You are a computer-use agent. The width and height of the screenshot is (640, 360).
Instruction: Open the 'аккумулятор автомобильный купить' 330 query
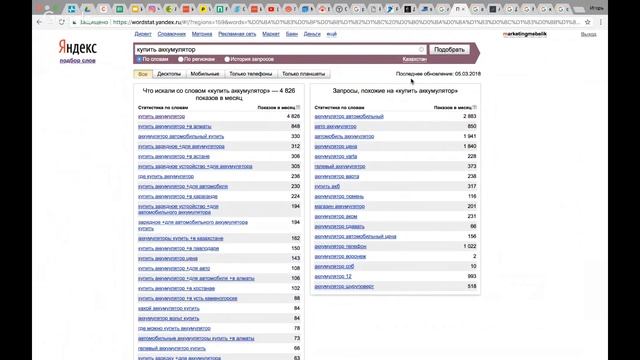click(181, 136)
